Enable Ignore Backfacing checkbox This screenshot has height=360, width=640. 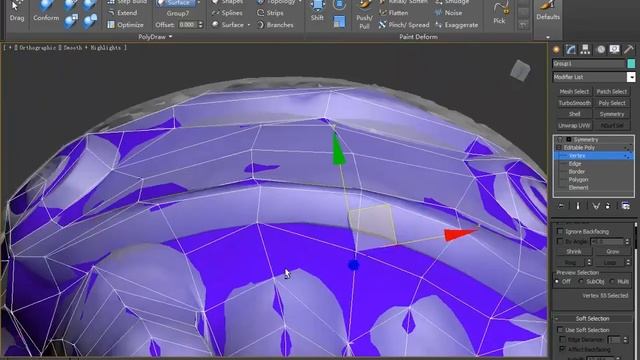point(560,231)
